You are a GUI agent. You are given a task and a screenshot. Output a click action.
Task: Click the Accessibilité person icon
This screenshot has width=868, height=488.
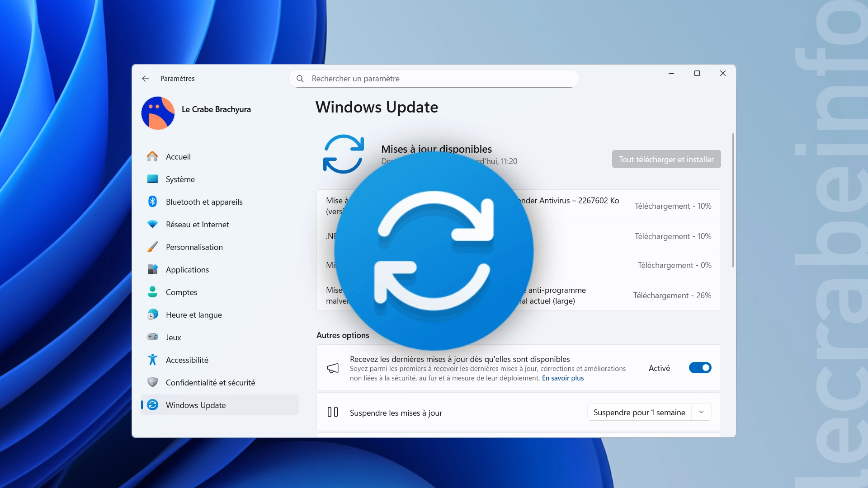point(152,360)
